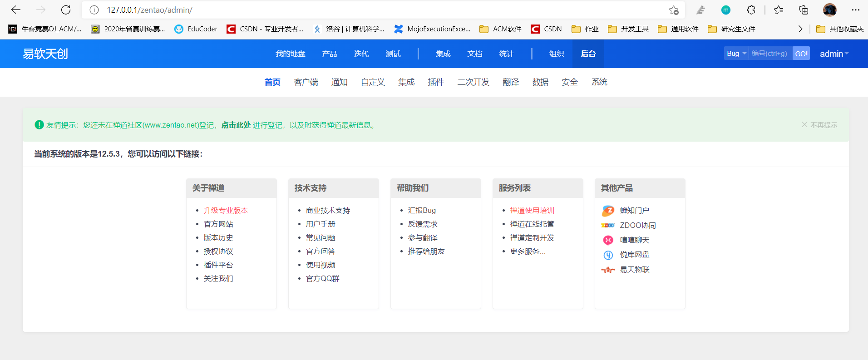This screenshot has width=868, height=360.
Task: Click the 喧喧聊天 pink icon
Action: (x=608, y=240)
